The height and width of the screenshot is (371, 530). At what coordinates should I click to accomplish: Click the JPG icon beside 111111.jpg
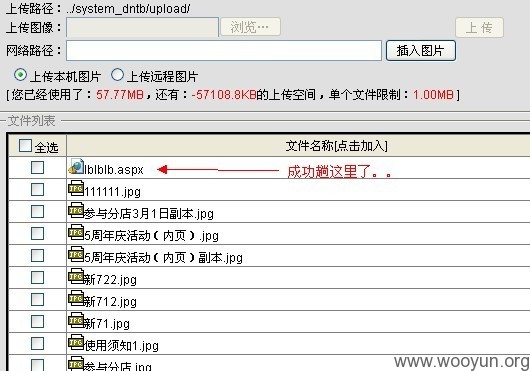click(76, 188)
